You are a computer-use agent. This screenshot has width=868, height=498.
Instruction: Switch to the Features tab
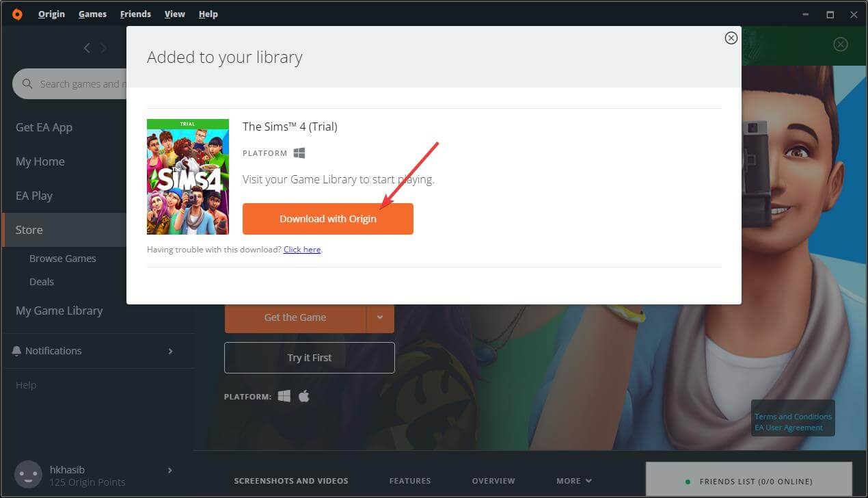[x=410, y=480]
